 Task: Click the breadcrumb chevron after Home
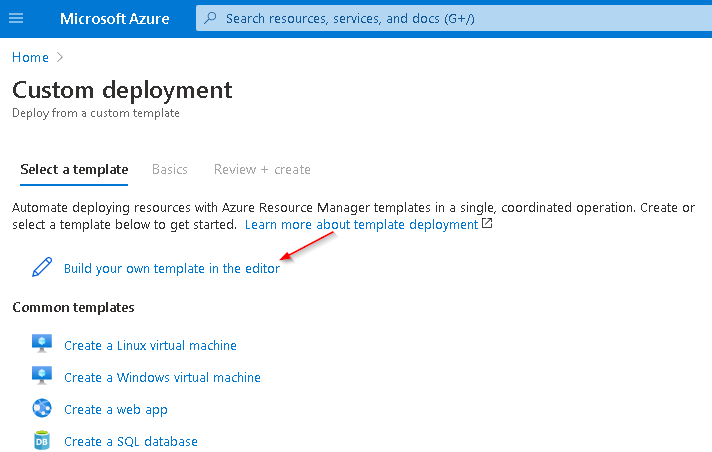59,57
